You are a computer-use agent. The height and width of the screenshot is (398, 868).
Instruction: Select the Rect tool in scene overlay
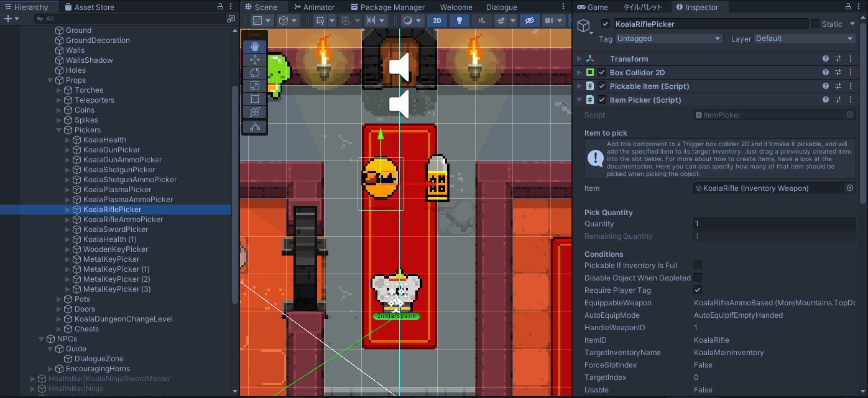254,99
